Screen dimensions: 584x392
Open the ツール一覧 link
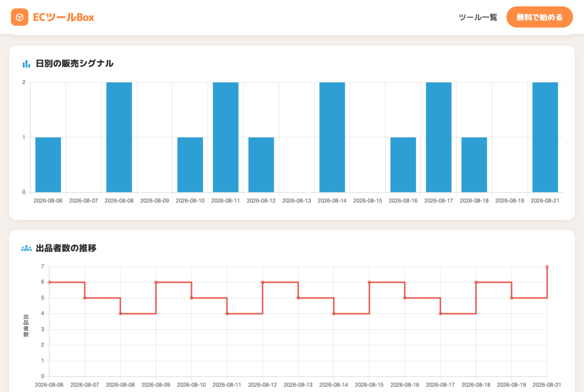pos(478,17)
